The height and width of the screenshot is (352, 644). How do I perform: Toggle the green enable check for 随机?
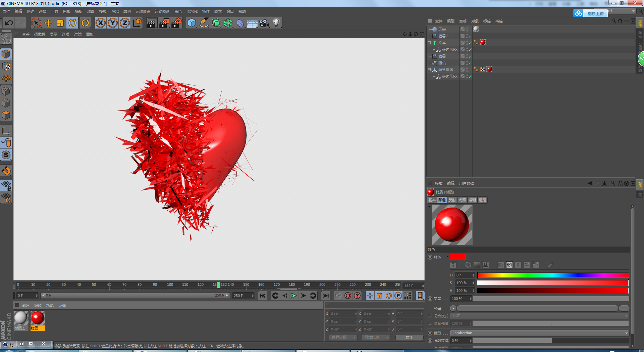point(470,63)
